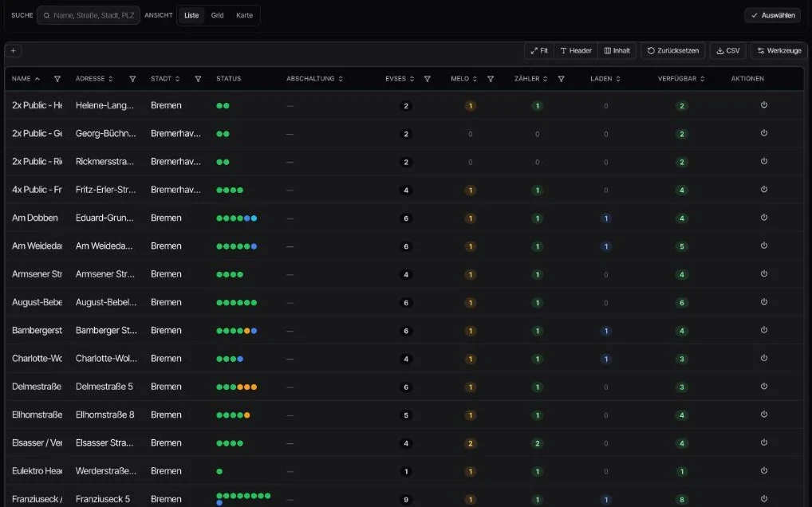Viewport: 812px width, 507px height.
Task: Open the filter for EVSEs column
Action: [x=428, y=79]
